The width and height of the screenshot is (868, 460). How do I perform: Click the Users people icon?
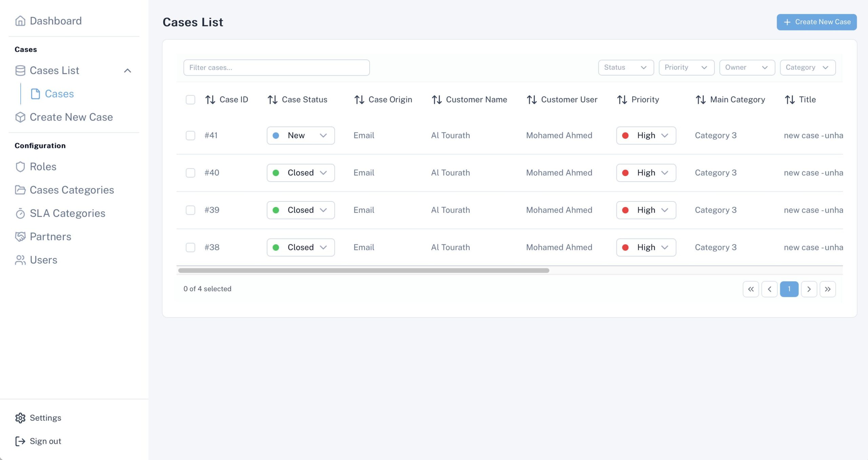(x=20, y=260)
